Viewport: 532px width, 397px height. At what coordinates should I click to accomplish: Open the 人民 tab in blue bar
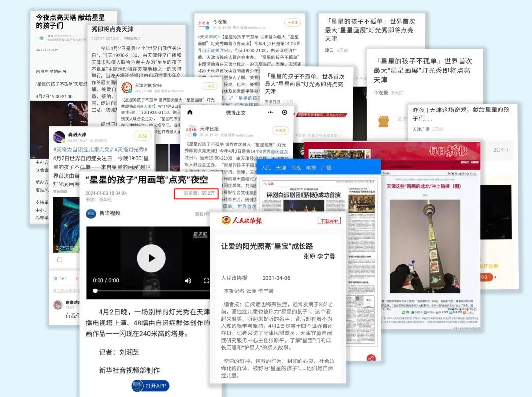coord(266,168)
